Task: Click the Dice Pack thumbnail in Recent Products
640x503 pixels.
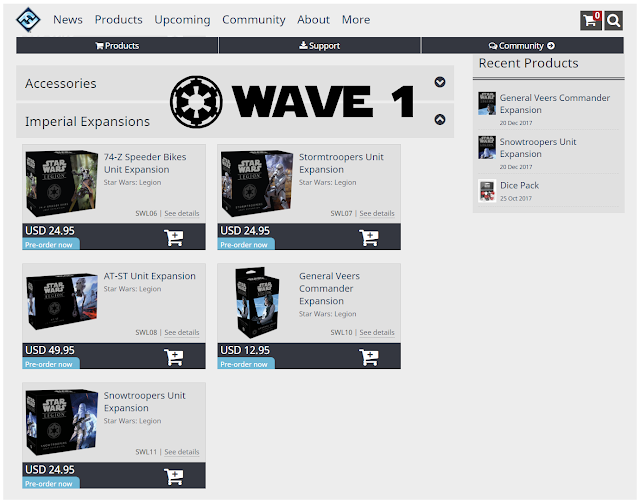Action: tap(487, 191)
